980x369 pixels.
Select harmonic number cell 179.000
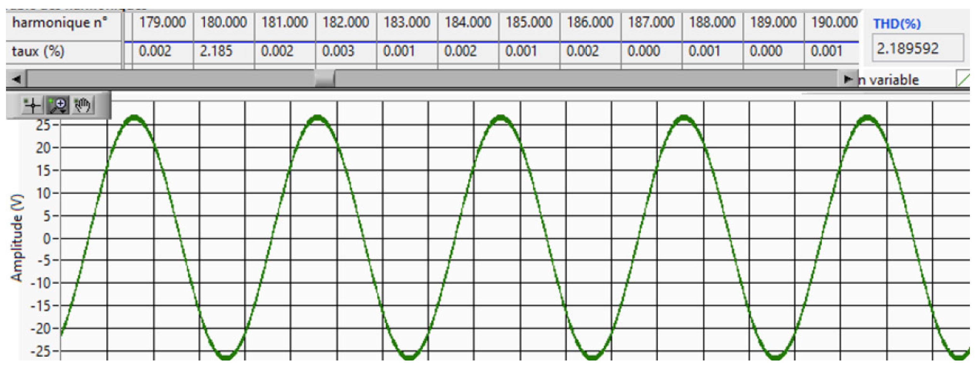tap(162, 22)
